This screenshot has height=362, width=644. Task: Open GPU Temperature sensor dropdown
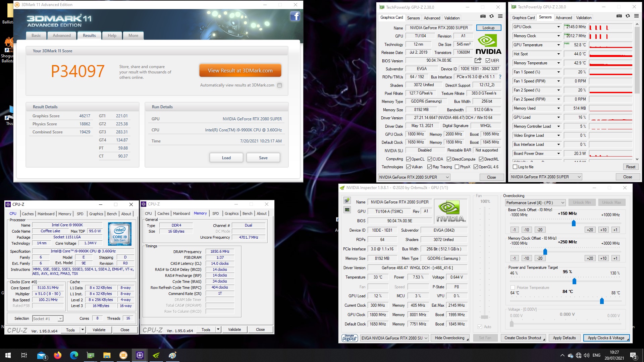(x=558, y=45)
